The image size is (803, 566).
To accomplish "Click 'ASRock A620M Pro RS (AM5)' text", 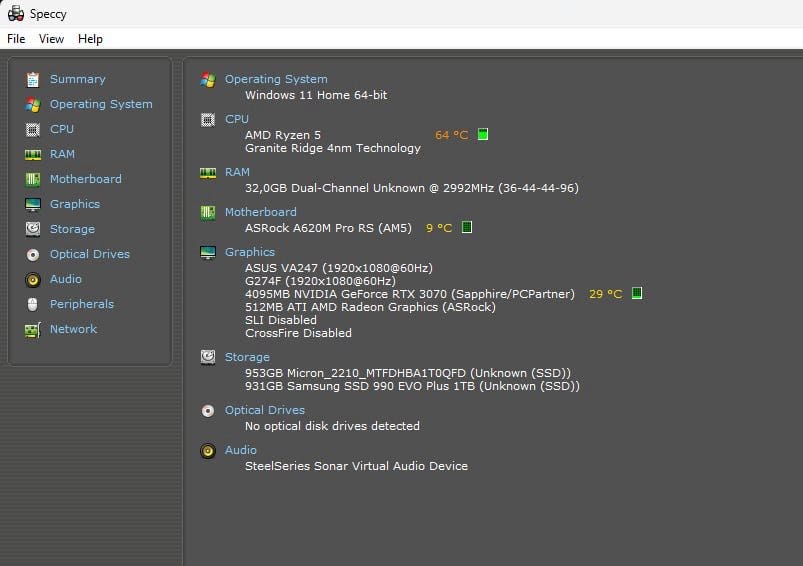I will [x=328, y=228].
